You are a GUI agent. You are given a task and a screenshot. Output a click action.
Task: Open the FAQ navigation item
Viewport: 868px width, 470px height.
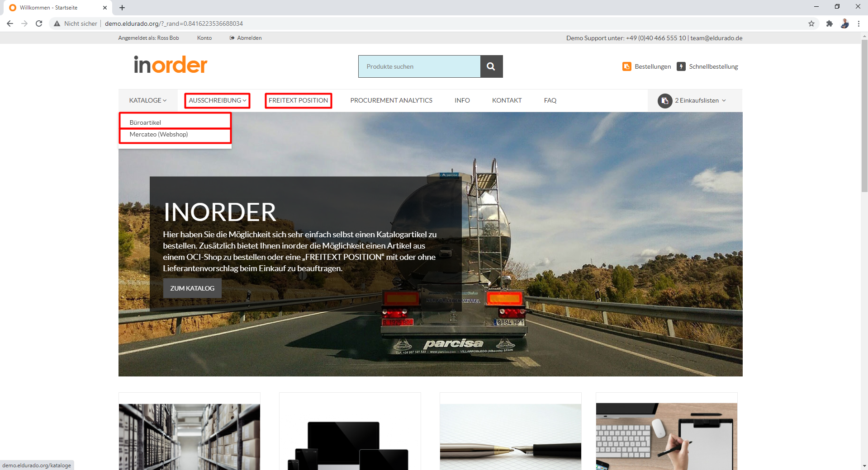pyautogui.click(x=550, y=100)
